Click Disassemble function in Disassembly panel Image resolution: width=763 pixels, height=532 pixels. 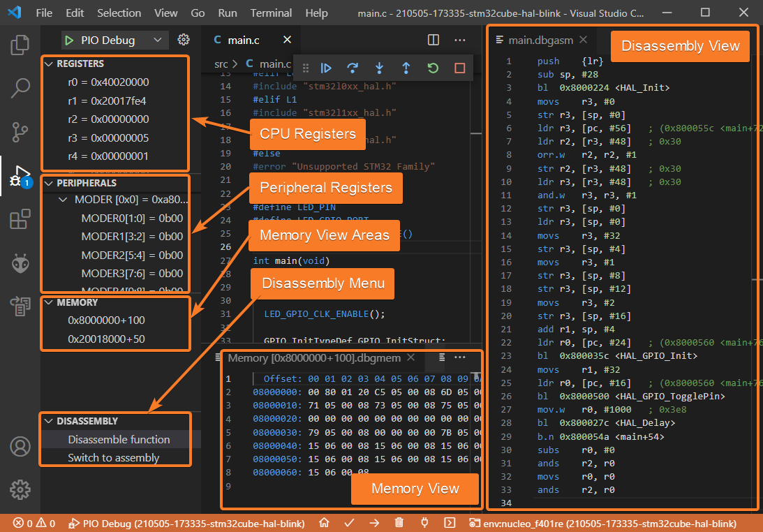119,440
